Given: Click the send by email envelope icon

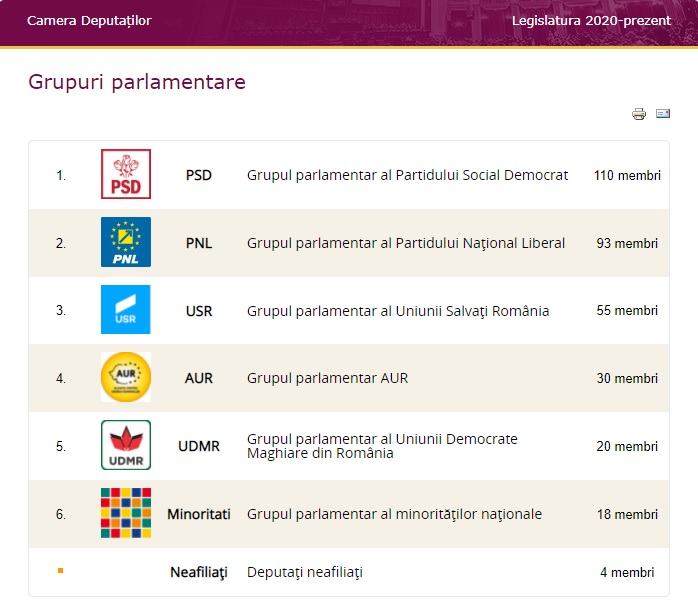Looking at the screenshot, I should 663,114.
